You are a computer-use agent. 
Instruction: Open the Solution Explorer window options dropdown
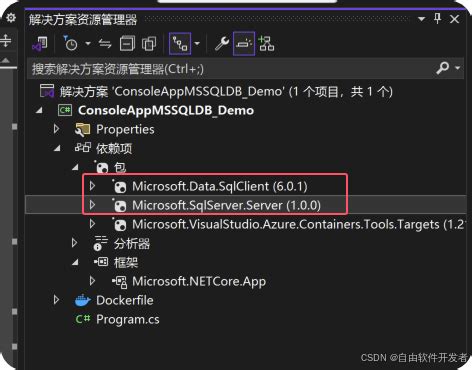(x=422, y=19)
